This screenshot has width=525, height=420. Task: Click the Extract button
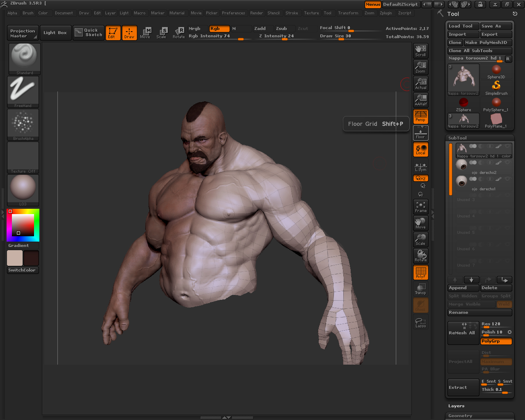(463, 387)
